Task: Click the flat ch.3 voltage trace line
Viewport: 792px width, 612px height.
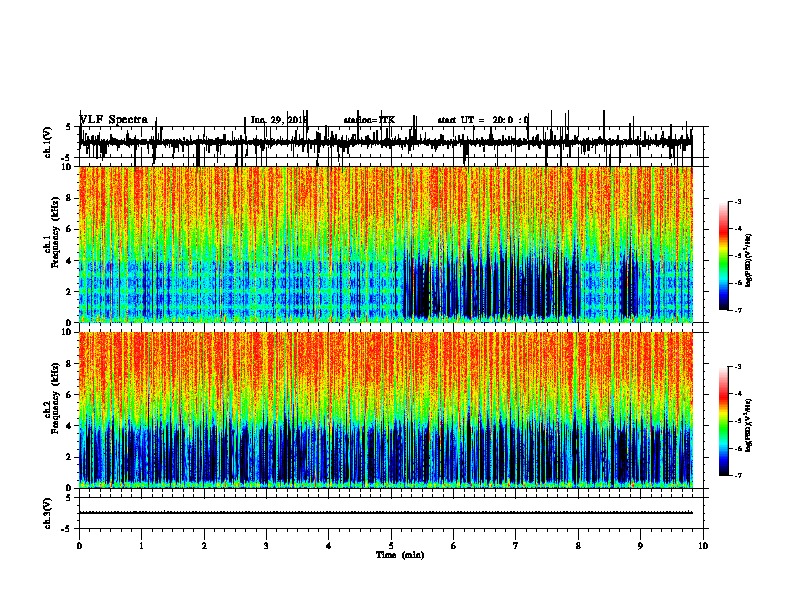Action: pyautogui.click(x=385, y=513)
